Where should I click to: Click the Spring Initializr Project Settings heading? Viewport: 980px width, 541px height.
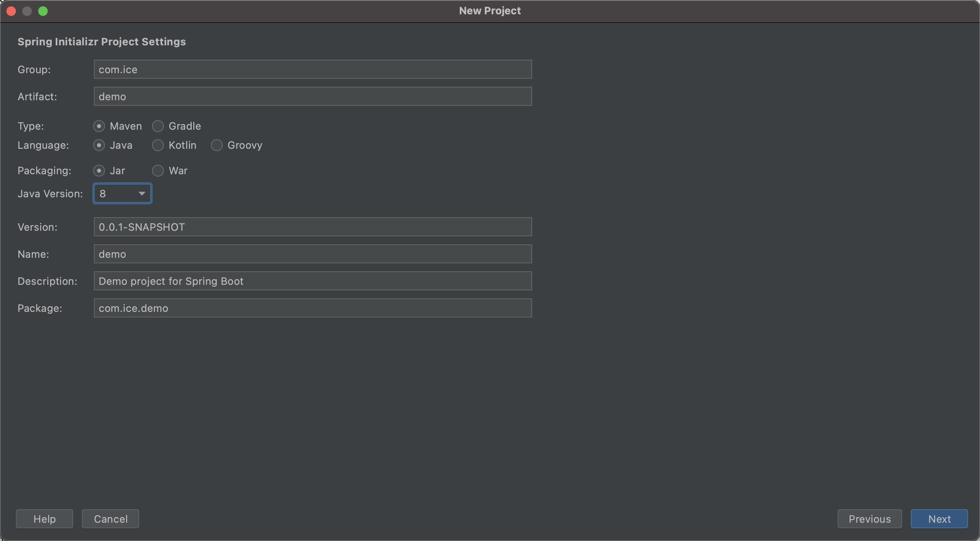pos(101,42)
